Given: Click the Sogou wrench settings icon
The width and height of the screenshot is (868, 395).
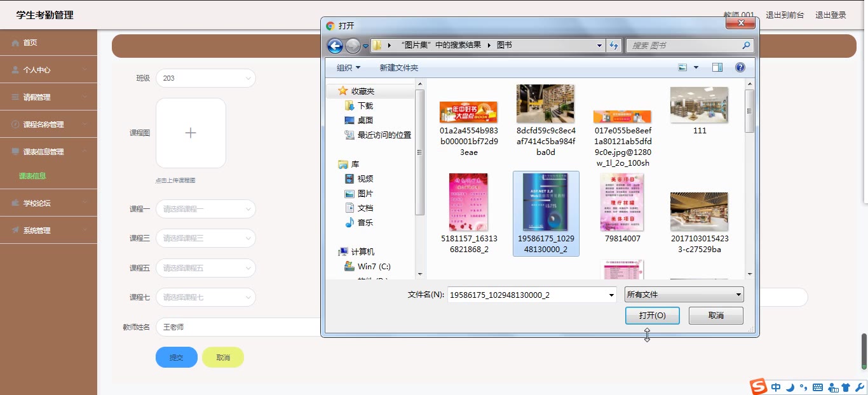Looking at the screenshot, I should (860, 387).
